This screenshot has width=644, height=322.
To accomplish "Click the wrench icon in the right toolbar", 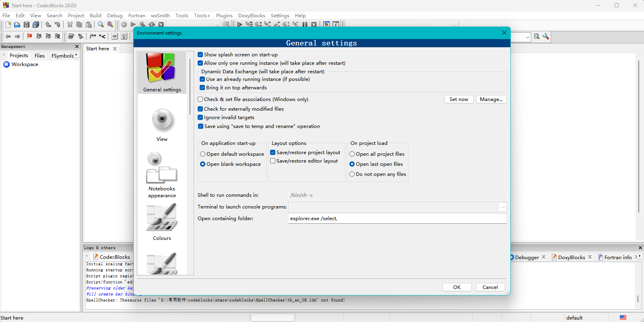I will pyautogui.click(x=546, y=37).
